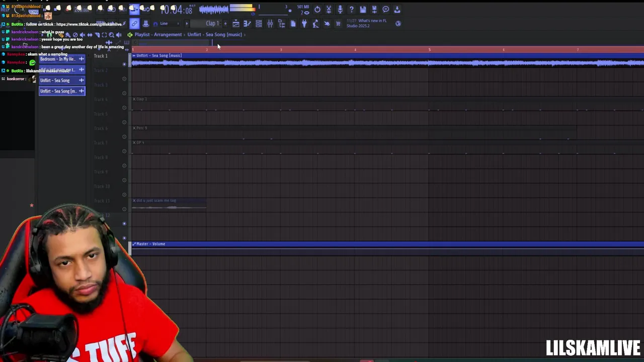Click the output waveform oscilloscope
This screenshot has height=362, width=644.
[x=214, y=9]
